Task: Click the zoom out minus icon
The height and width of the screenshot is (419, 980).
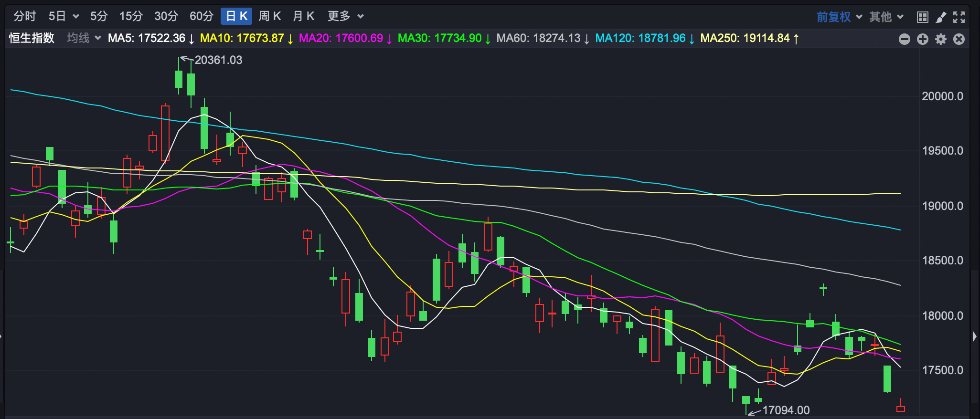Action: point(905,39)
